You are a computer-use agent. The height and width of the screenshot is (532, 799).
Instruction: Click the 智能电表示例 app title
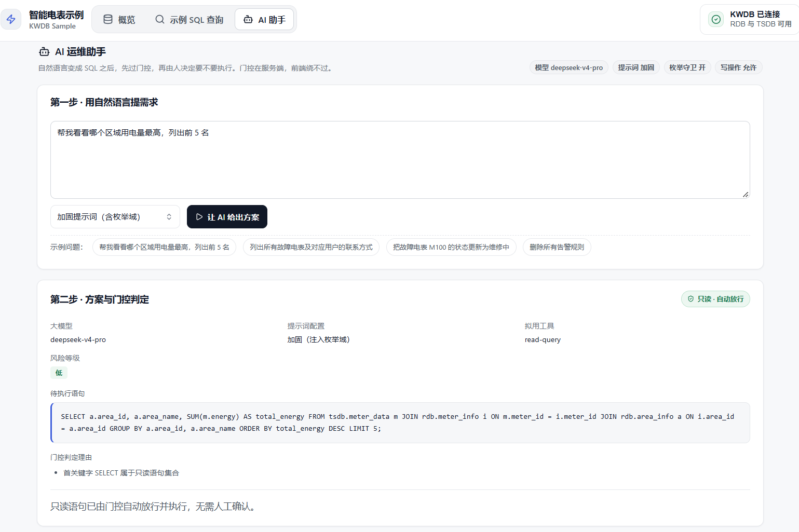[x=56, y=15]
